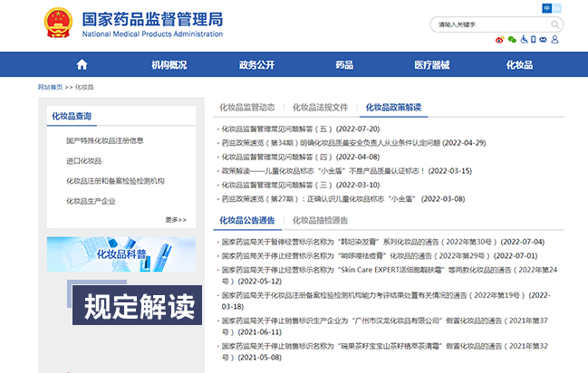Open the 2022年第30号 通告 on 韩妃染发膏
Screen dimensions: 588x373
(383, 242)
